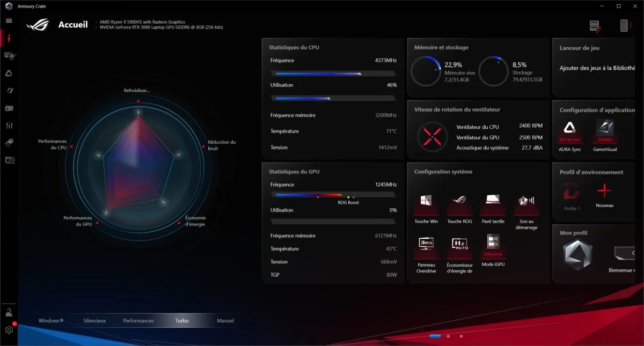644x346 pixels.
Task: Open scenario profiles sliders icon in sidebar
Action: [9, 126]
